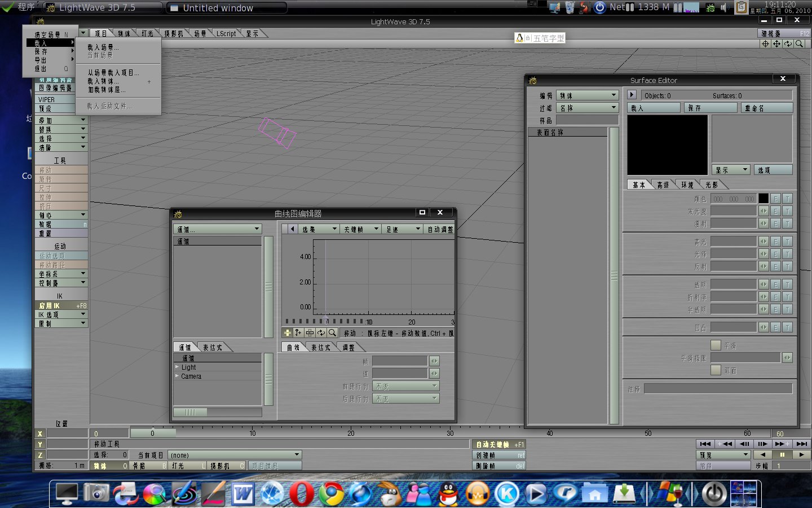Select the add key tool in curve editor
812x508 pixels.
pos(298,333)
